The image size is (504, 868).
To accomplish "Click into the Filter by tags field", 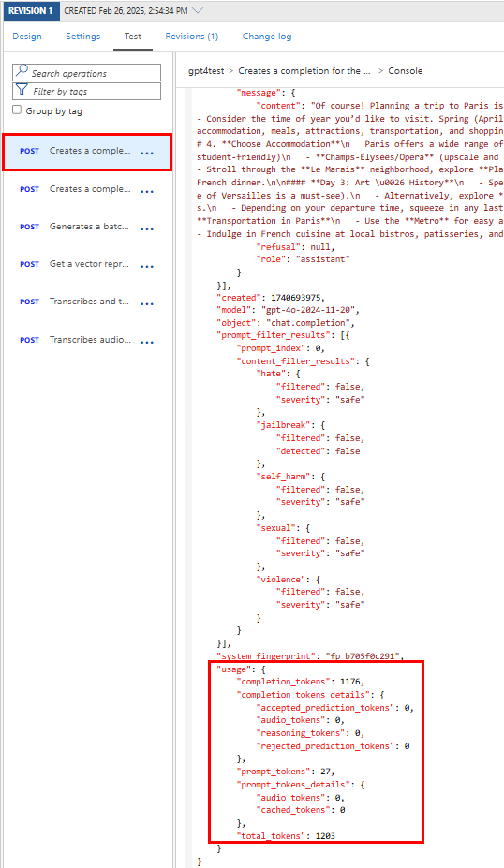I will click(87, 92).
